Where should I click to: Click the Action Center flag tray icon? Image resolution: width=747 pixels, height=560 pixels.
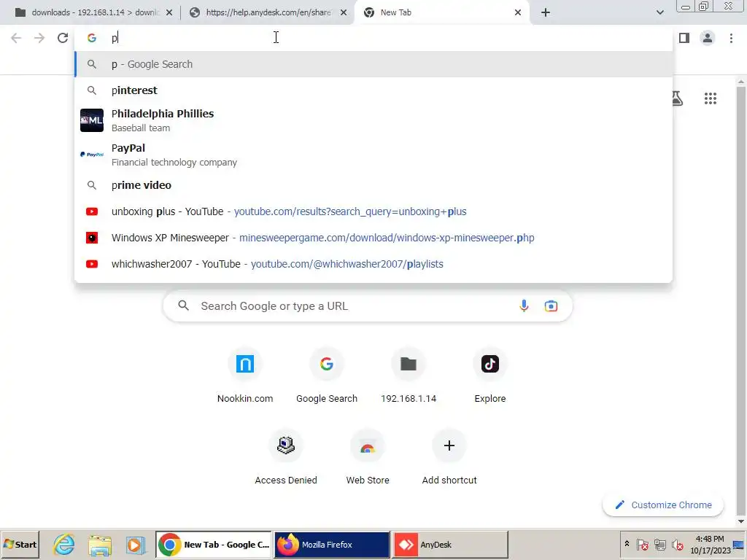[x=642, y=545]
